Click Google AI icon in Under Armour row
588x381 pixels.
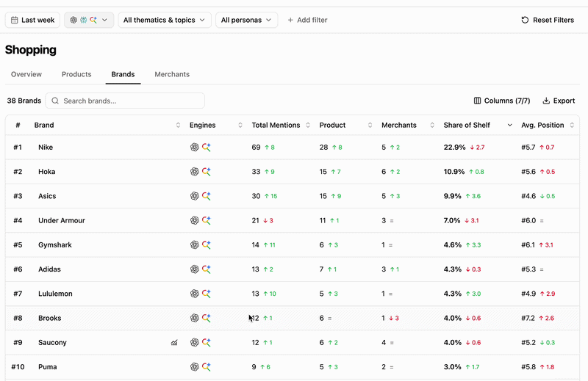point(207,220)
